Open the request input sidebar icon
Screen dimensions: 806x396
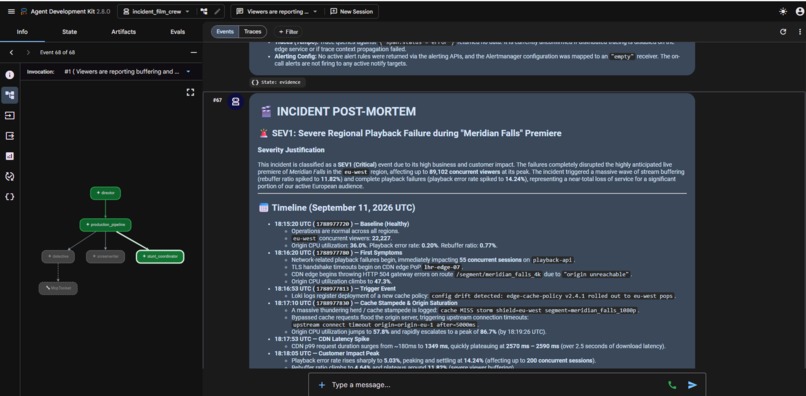pos(9,116)
